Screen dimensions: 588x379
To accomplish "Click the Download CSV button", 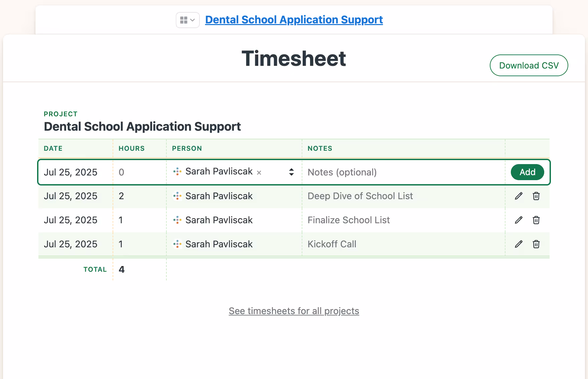I will [529, 65].
